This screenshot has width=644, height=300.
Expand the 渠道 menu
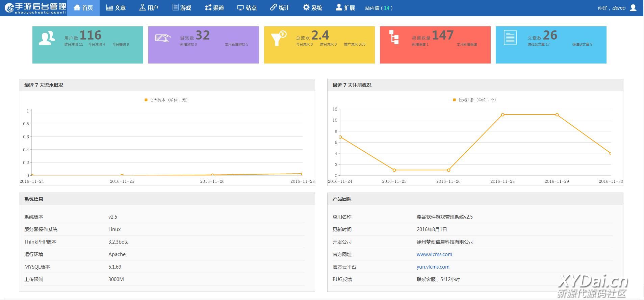point(214,8)
